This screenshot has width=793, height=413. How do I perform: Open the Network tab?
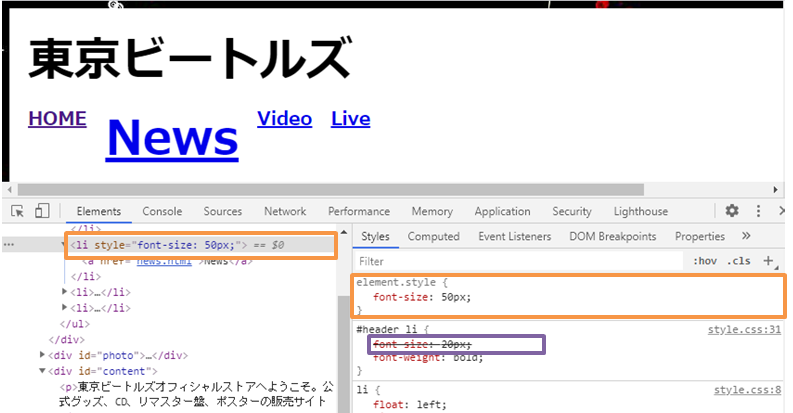tap(285, 211)
